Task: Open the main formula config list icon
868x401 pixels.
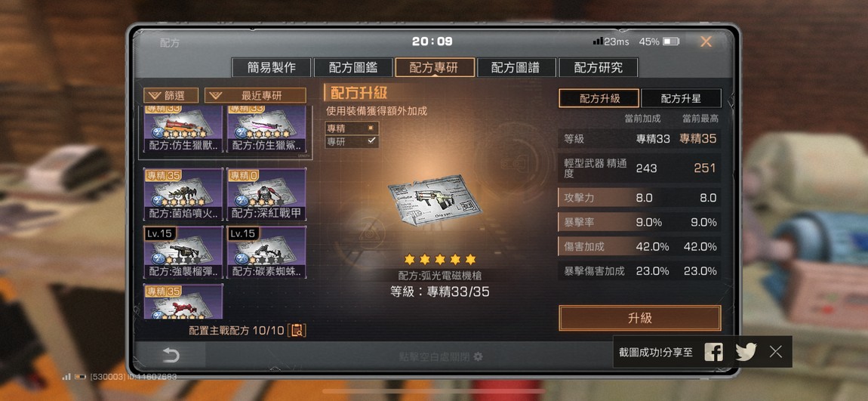Action: pos(297,331)
